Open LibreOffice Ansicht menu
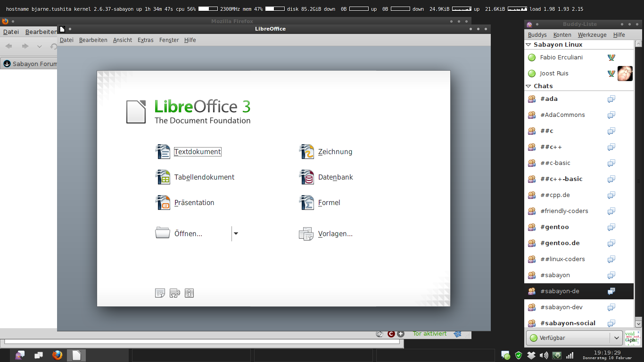 click(123, 40)
